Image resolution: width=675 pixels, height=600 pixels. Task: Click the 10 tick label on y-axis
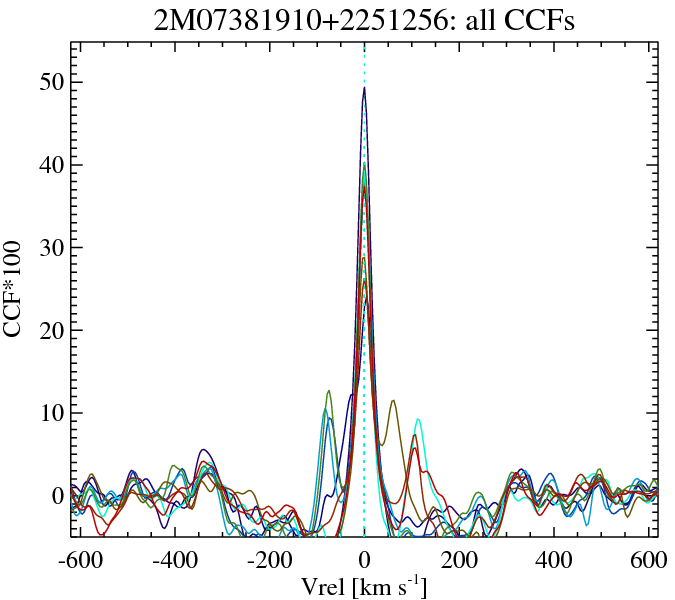[52, 413]
